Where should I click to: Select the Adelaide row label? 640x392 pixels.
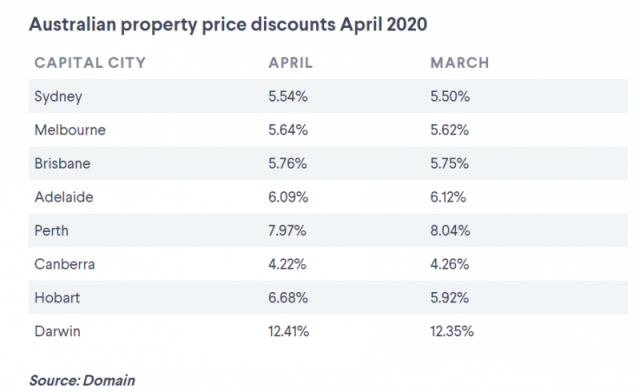click(x=64, y=197)
